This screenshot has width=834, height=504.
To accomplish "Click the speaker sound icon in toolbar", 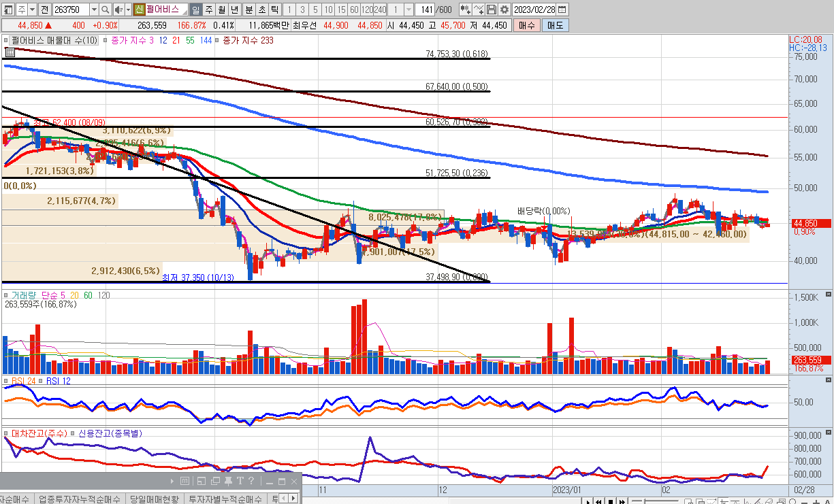I will pos(118,10).
